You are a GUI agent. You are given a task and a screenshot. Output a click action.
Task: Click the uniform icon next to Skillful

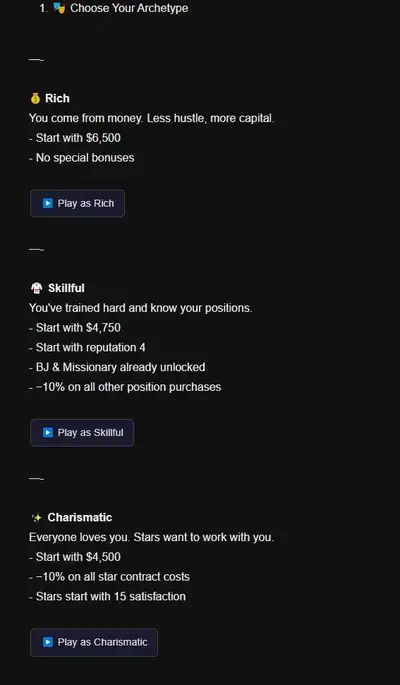[36, 288]
